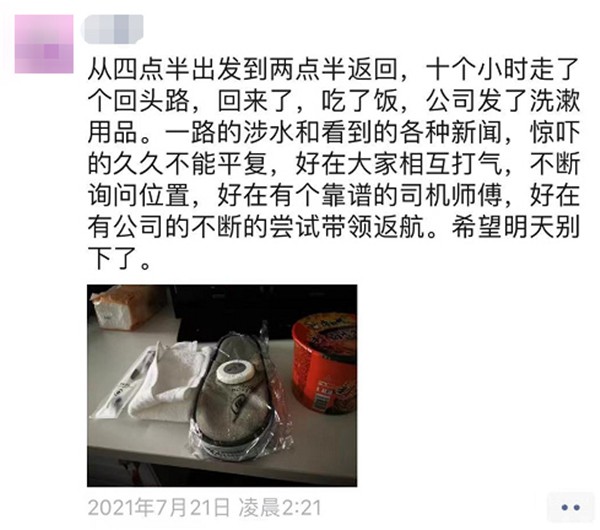
Task: Click the phrase 十个小时走了 in the post
Action: [x=503, y=69]
